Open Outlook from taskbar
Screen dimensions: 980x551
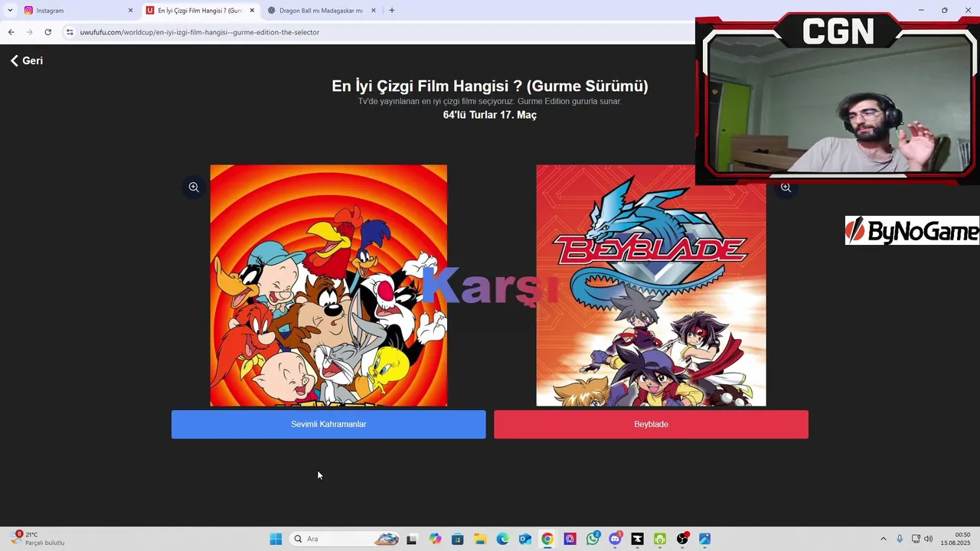(525, 539)
